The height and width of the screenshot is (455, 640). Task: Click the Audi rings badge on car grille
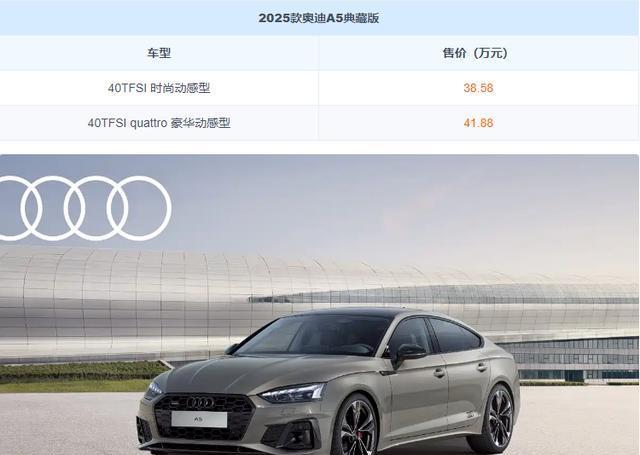[200, 403]
